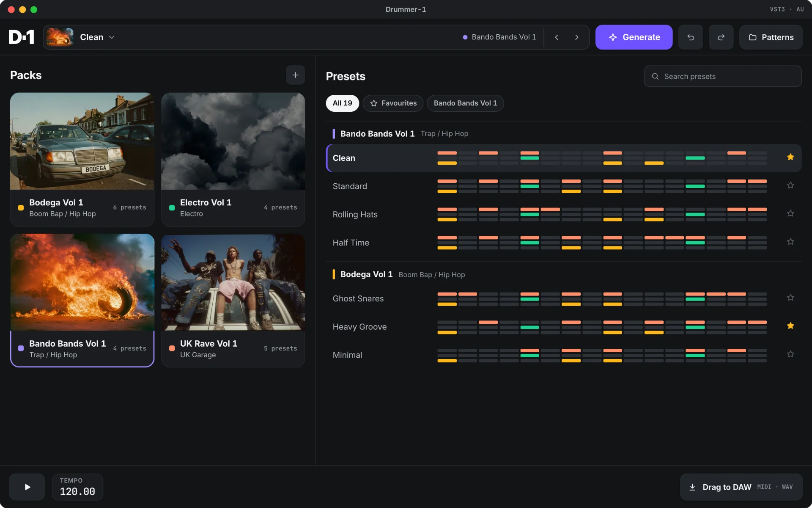
Task: Switch to the Favourites filter tab
Action: pos(393,103)
